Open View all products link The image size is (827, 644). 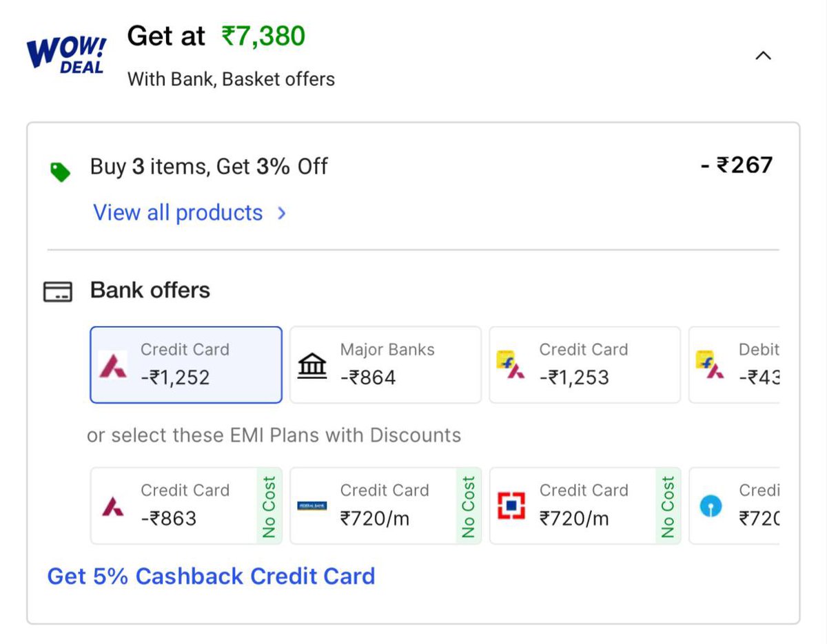click(x=178, y=212)
